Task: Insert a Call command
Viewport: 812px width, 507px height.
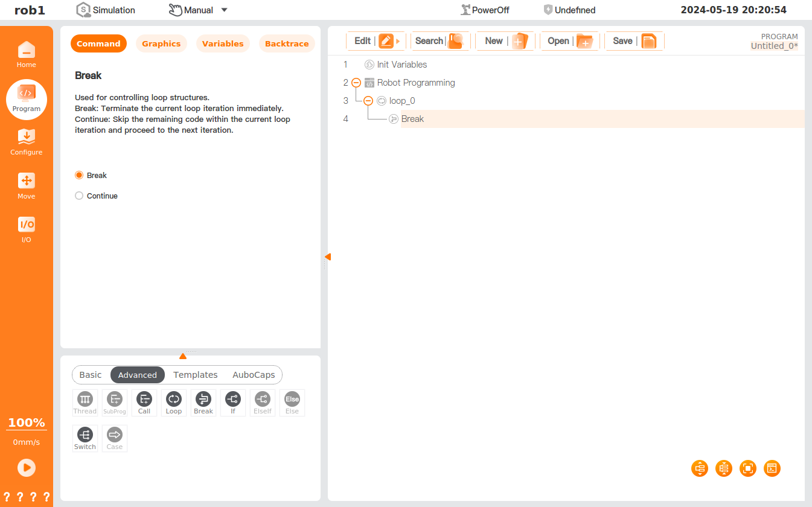Action: click(144, 403)
